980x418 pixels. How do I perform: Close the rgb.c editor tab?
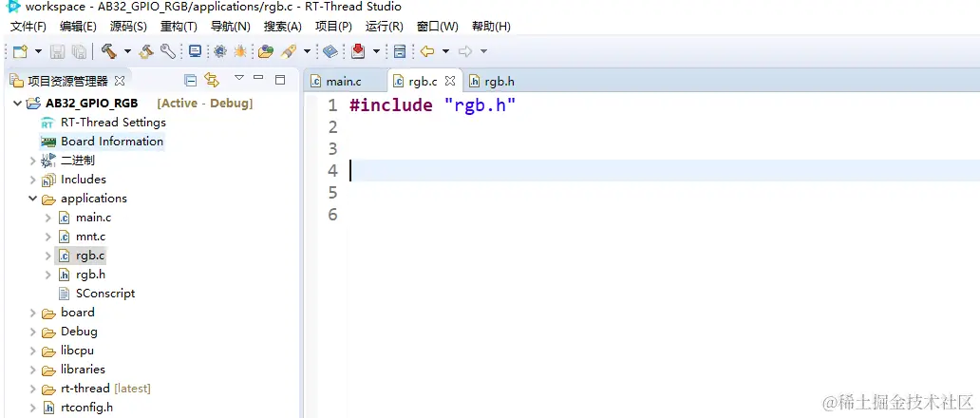pos(449,82)
